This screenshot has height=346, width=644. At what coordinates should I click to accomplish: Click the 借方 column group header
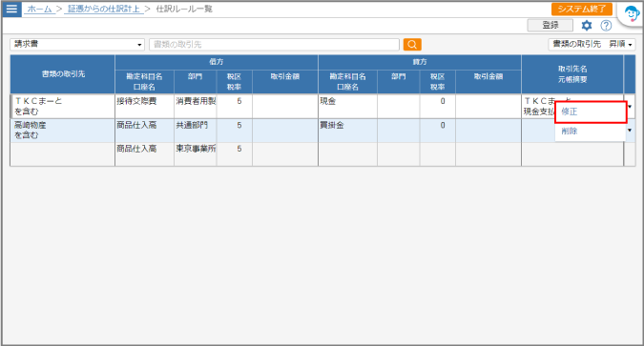(217, 62)
